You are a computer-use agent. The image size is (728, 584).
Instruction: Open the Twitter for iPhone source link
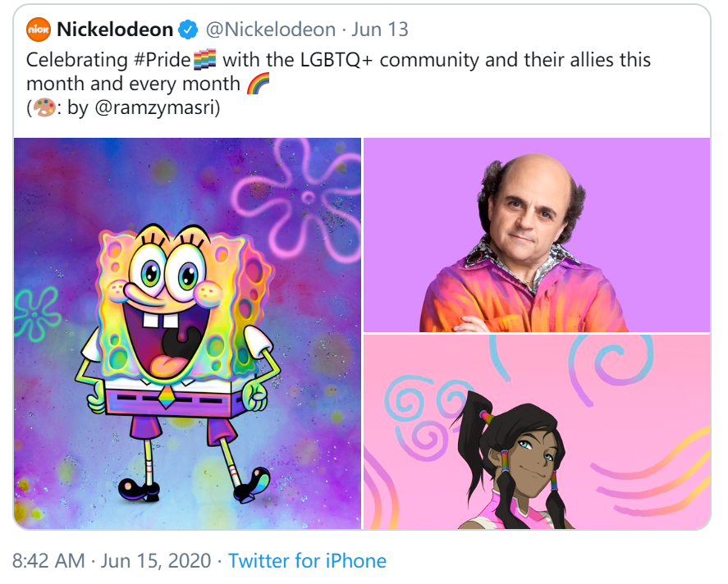tap(307, 561)
